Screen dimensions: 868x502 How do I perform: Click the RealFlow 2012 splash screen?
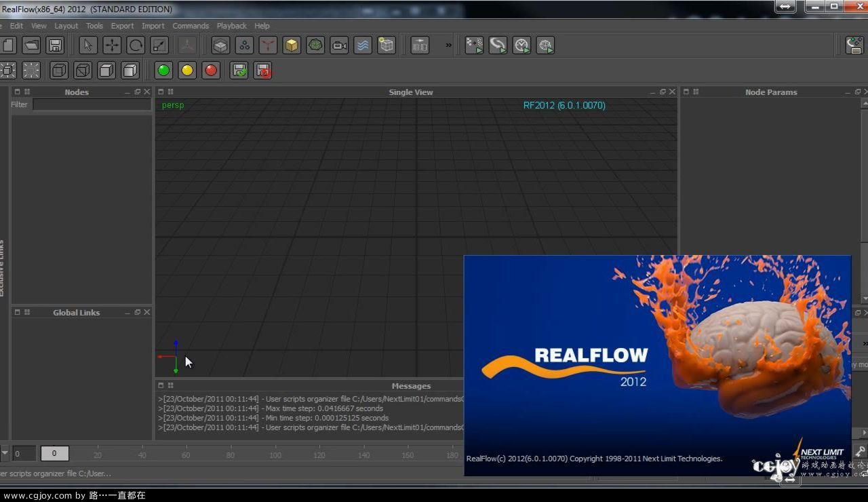pos(657,365)
